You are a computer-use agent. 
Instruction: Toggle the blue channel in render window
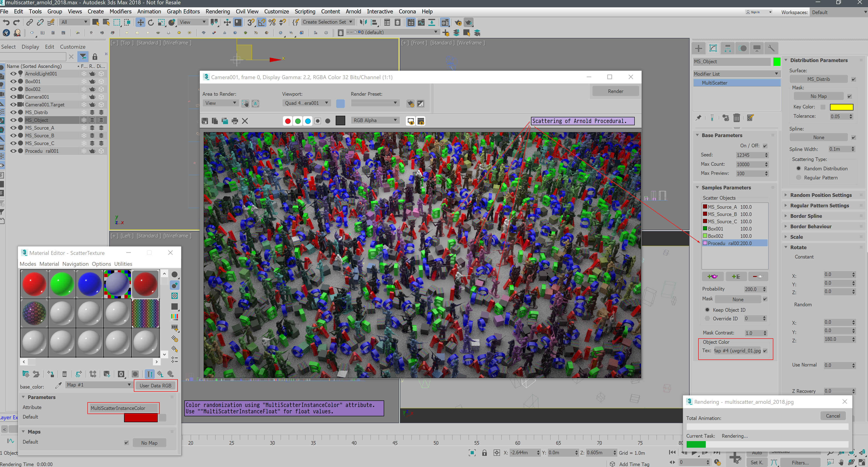308,121
